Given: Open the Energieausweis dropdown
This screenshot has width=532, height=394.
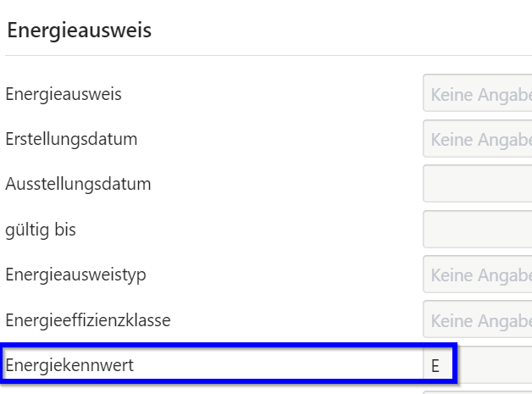Looking at the screenshot, I should [x=477, y=94].
